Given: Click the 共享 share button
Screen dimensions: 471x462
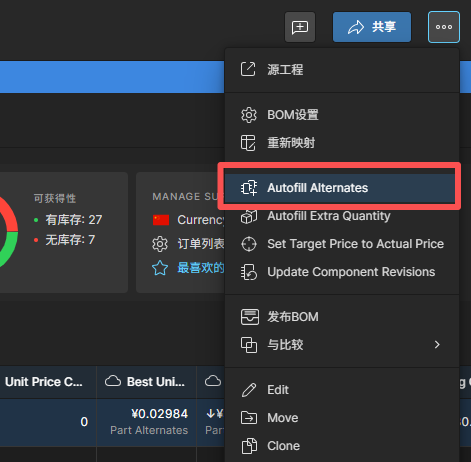Looking at the screenshot, I should click(372, 27).
